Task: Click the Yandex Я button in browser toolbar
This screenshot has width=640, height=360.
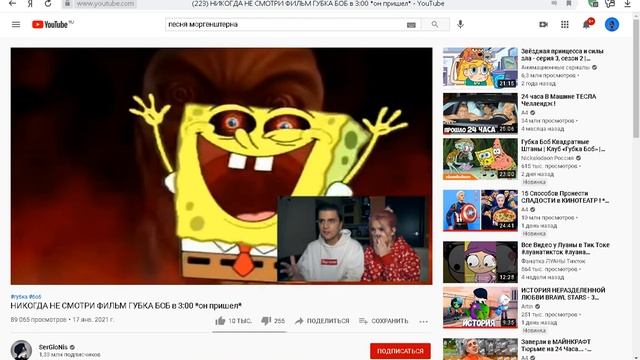Action: [x=30, y=4]
